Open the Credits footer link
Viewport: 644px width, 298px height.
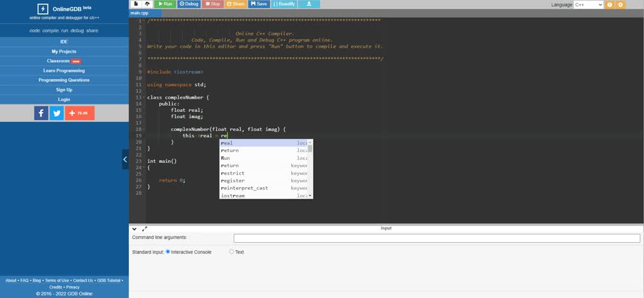click(55, 287)
